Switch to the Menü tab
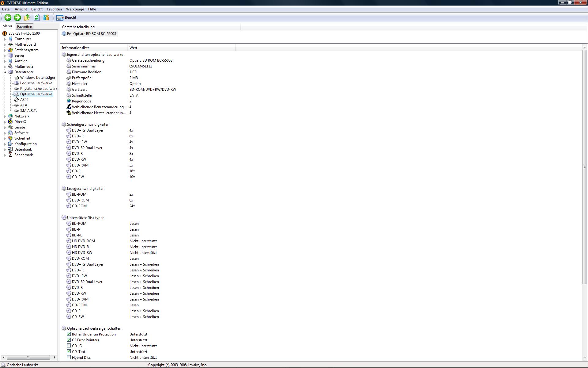588x368 pixels. coord(7,26)
